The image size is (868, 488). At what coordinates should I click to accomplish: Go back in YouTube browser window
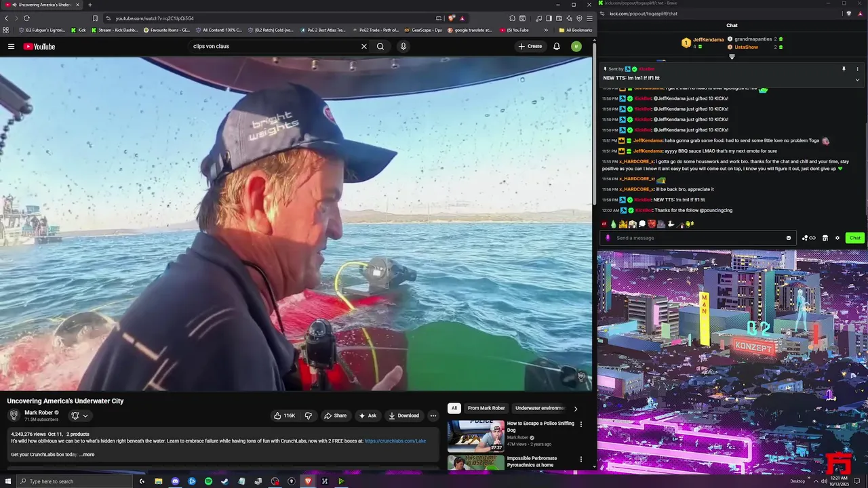point(6,18)
